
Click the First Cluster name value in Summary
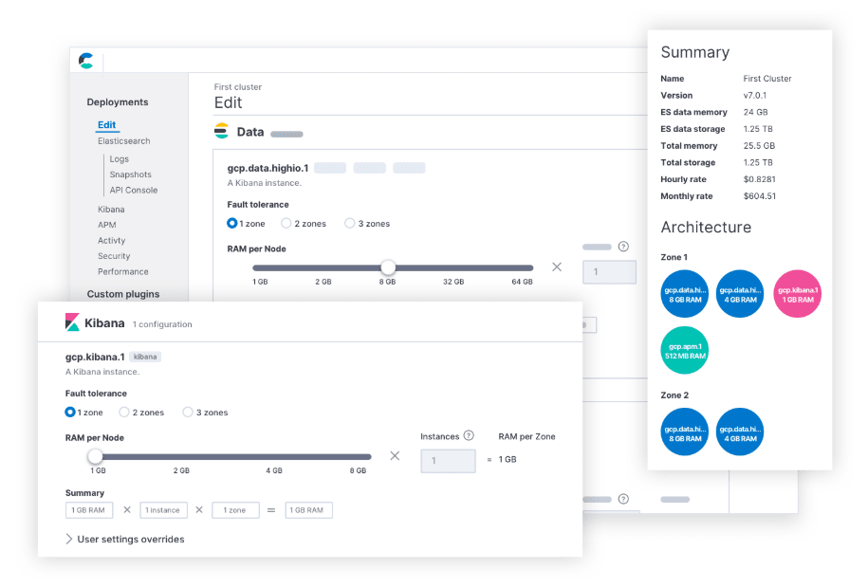pos(767,79)
